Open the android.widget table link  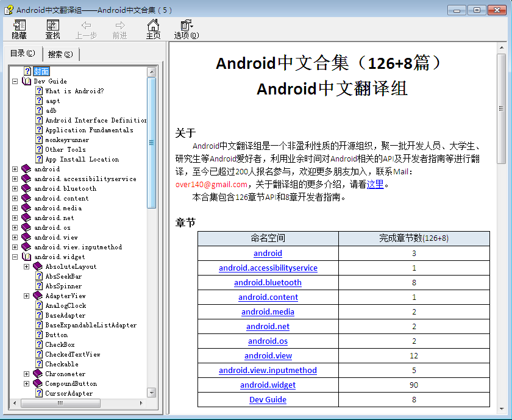coord(268,385)
